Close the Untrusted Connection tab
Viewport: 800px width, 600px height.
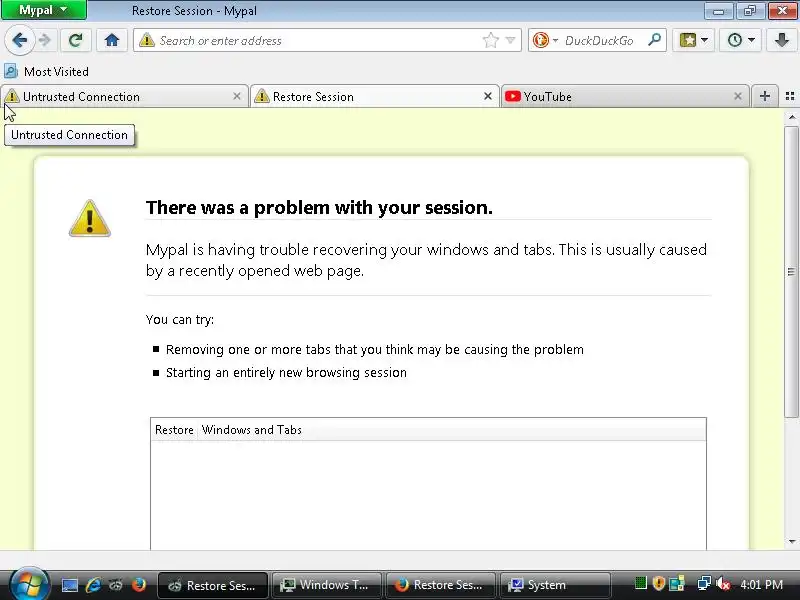237,96
